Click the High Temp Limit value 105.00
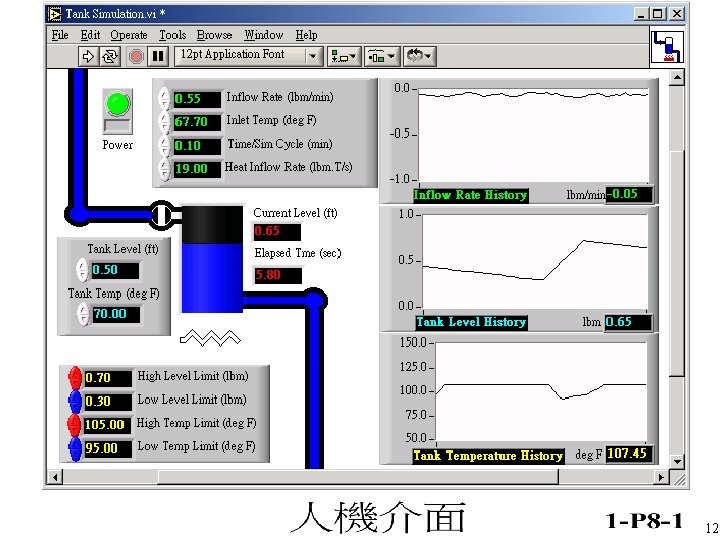Viewport: 720px width, 540px height. click(108, 425)
